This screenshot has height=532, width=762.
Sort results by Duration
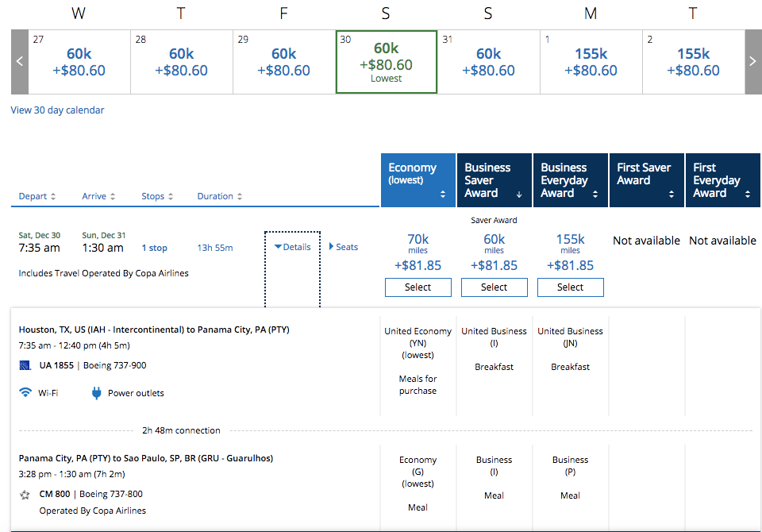click(x=219, y=196)
